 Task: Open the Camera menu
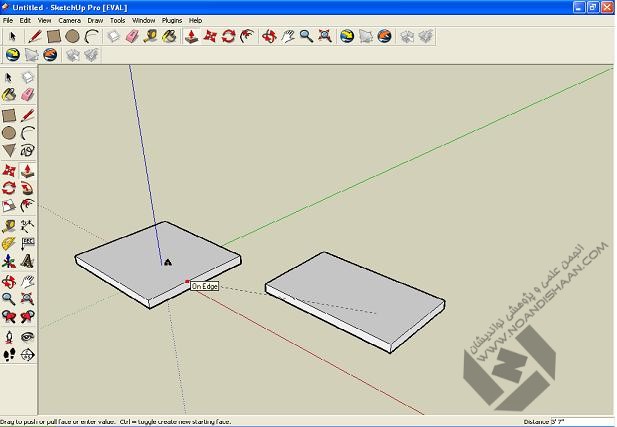pyautogui.click(x=69, y=20)
